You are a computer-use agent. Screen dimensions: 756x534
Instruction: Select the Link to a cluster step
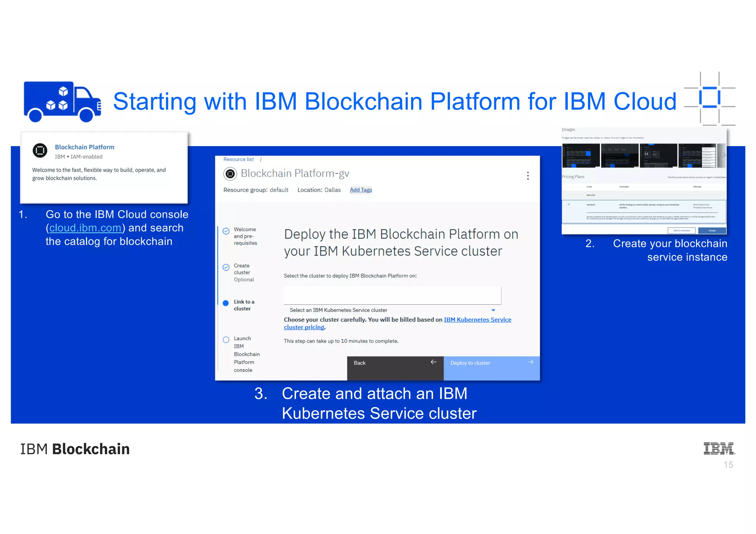239,305
